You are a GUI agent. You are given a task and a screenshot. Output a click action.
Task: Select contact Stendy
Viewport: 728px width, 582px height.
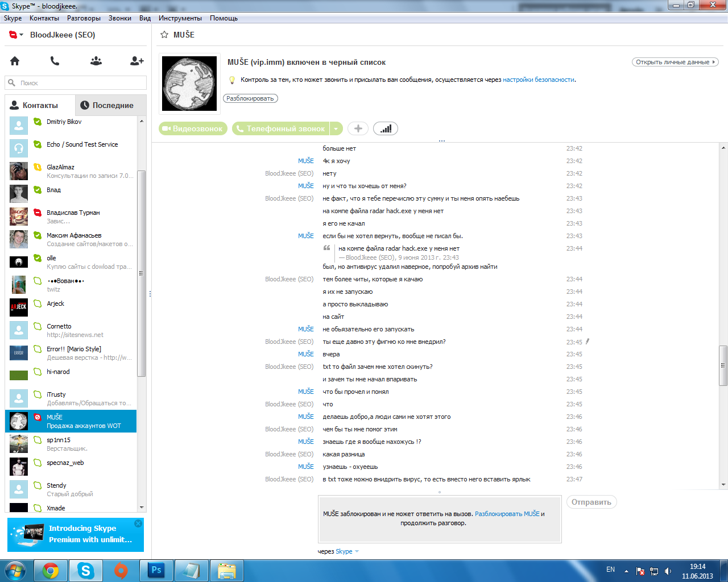coord(71,489)
